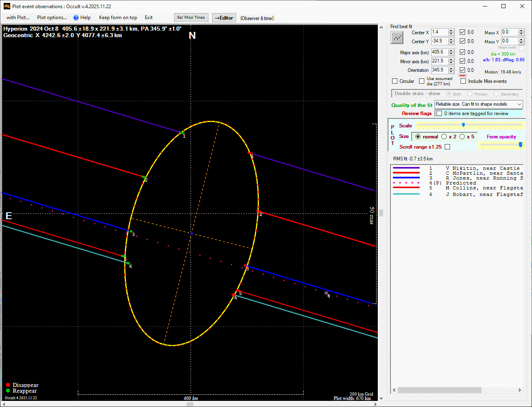The image size is (532, 407).
Task: Enable the Circular checkbox
Action: click(x=395, y=81)
